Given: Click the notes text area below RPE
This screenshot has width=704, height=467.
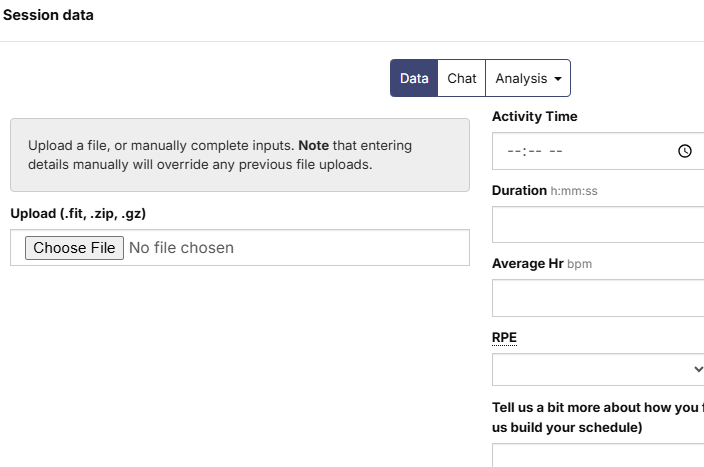Looking at the screenshot, I should coord(598,455).
